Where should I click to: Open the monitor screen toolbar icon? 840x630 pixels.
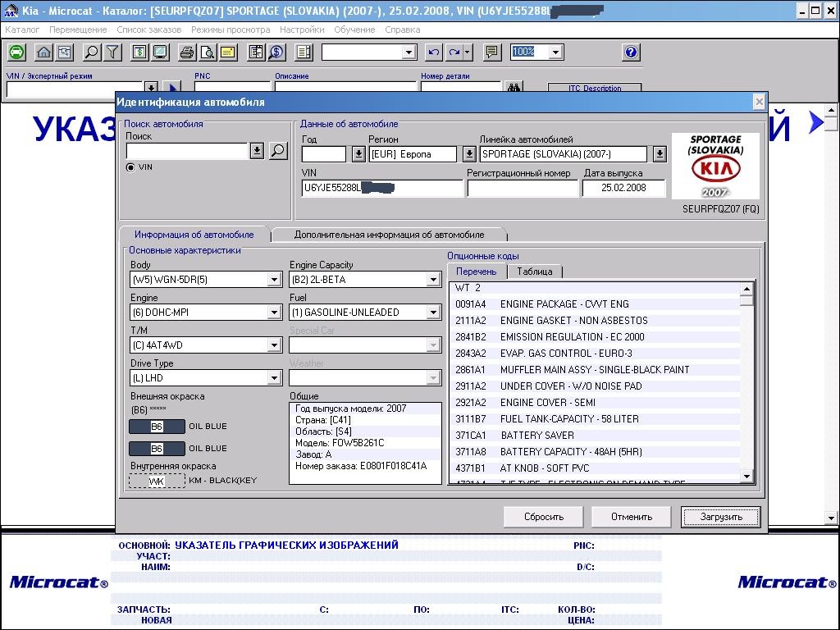coord(160,52)
